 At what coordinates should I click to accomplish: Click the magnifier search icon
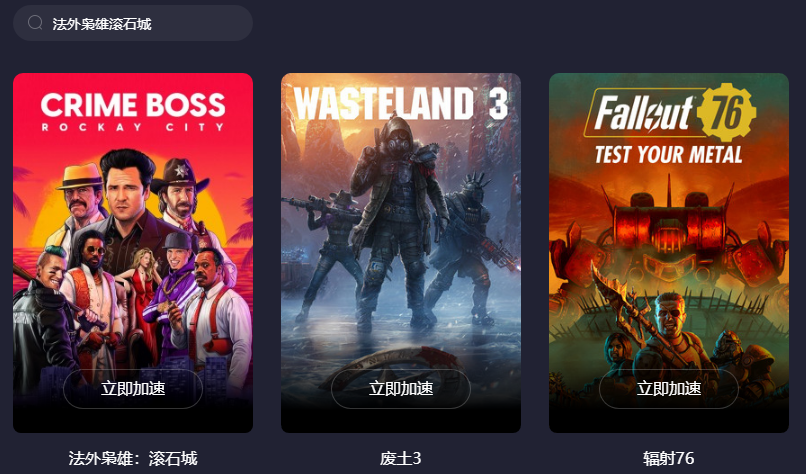point(35,23)
